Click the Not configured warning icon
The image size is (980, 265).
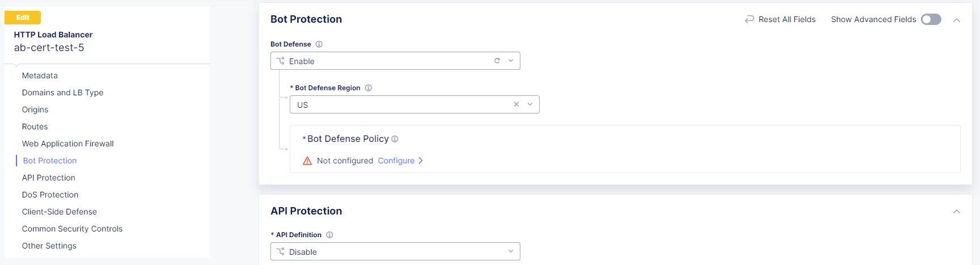pos(307,161)
